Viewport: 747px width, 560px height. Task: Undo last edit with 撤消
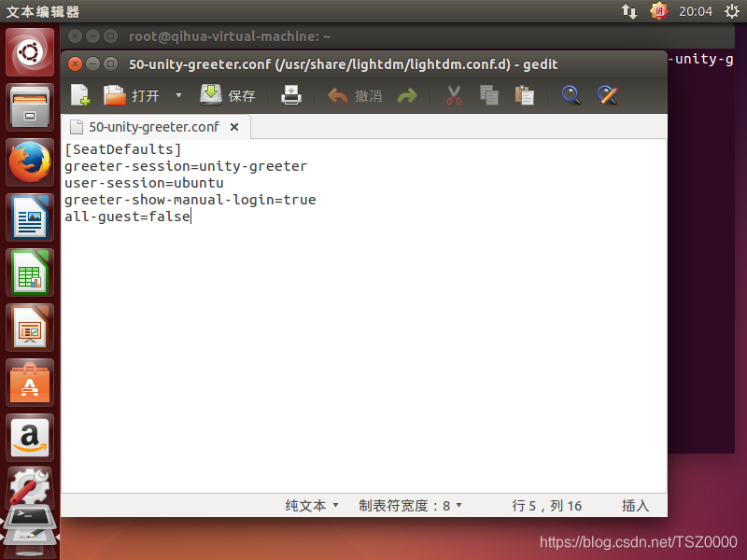click(x=355, y=96)
